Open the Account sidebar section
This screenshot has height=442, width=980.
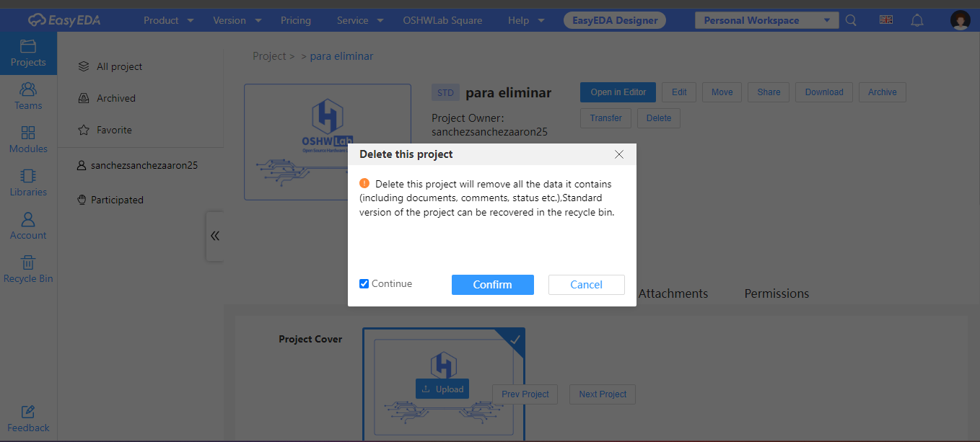(28, 226)
